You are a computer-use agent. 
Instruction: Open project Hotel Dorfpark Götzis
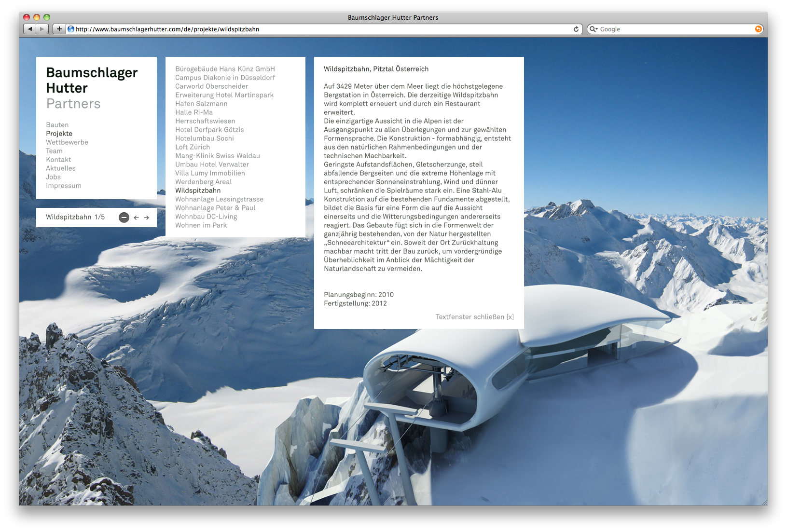coord(209,130)
